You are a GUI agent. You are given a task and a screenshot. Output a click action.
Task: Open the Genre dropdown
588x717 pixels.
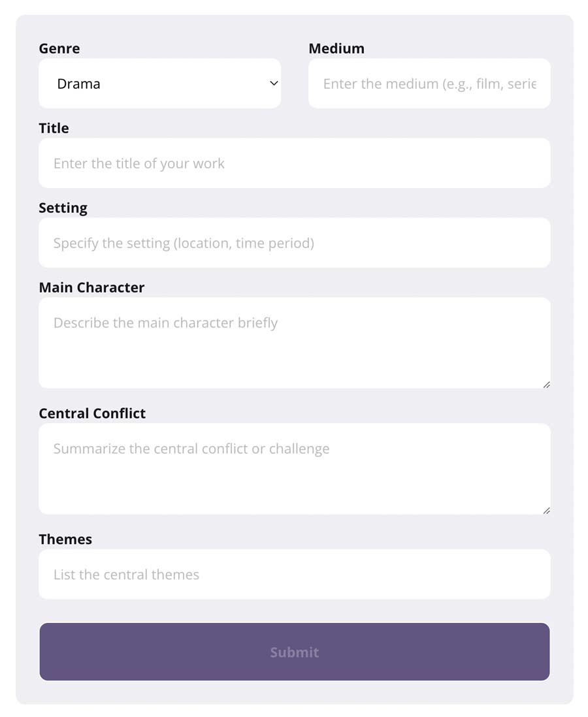(159, 84)
